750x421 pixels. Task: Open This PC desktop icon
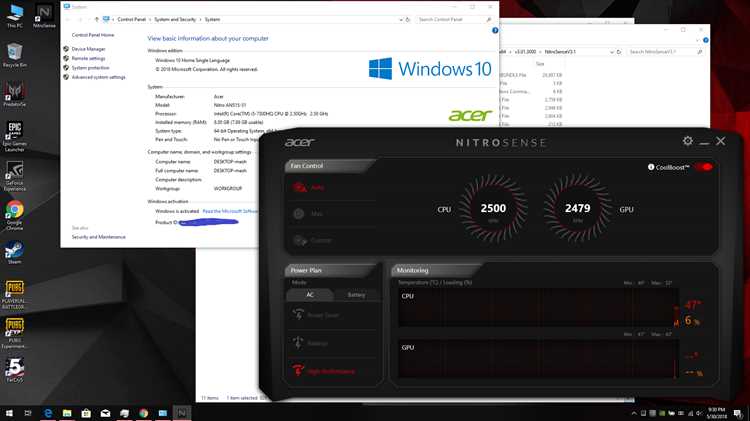[15, 16]
